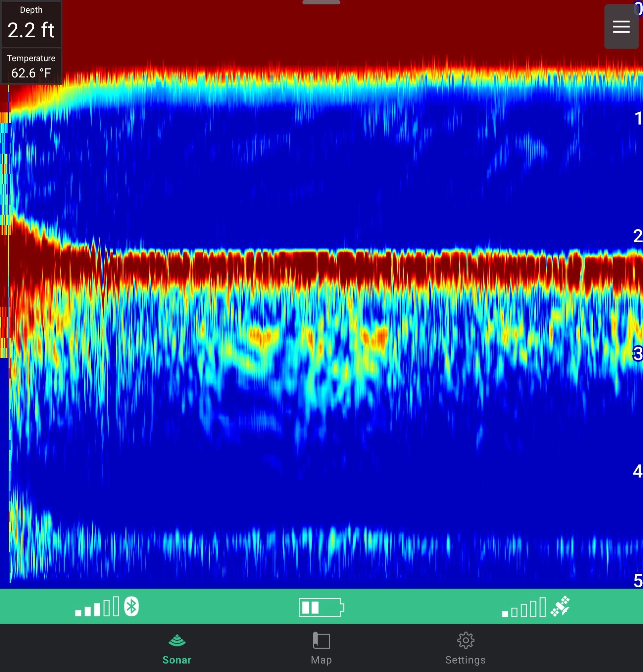Click the GPS satellite icon

(x=560, y=606)
